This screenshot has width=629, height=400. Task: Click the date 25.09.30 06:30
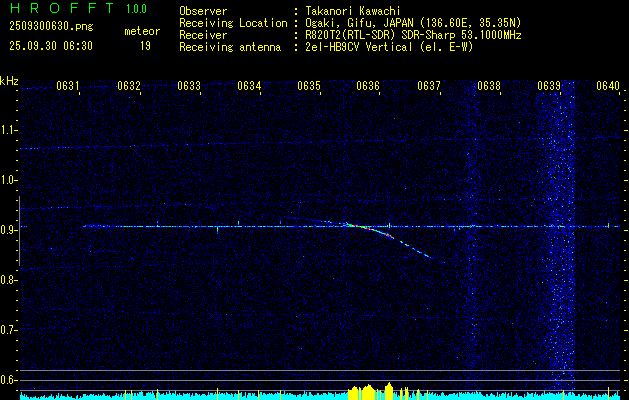pyautogui.click(x=51, y=46)
